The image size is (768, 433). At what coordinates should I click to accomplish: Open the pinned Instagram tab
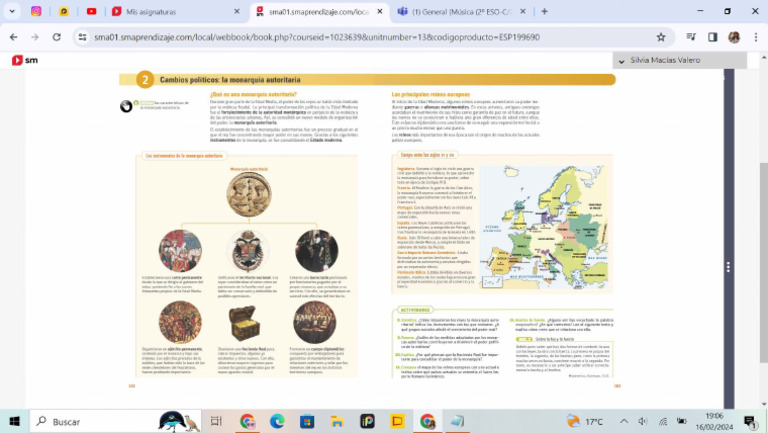(x=36, y=11)
